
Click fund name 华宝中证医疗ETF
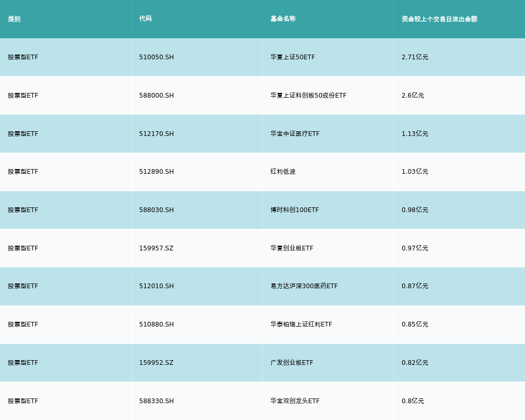(x=295, y=134)
